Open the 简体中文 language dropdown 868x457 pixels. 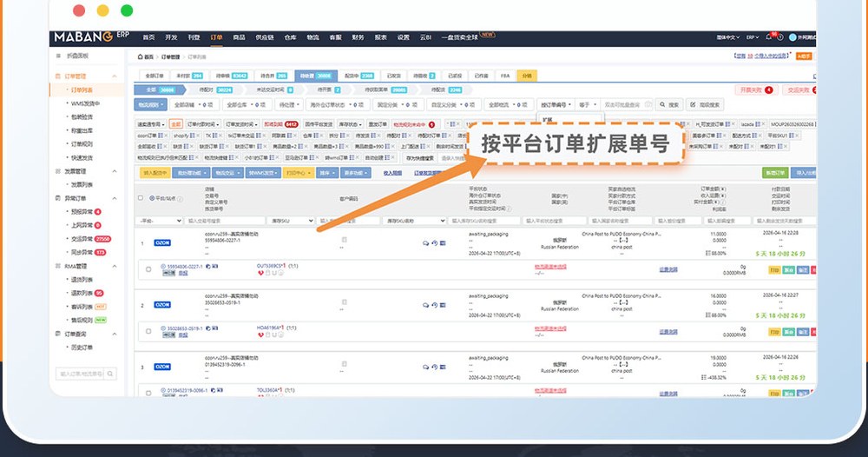[728, 37]
